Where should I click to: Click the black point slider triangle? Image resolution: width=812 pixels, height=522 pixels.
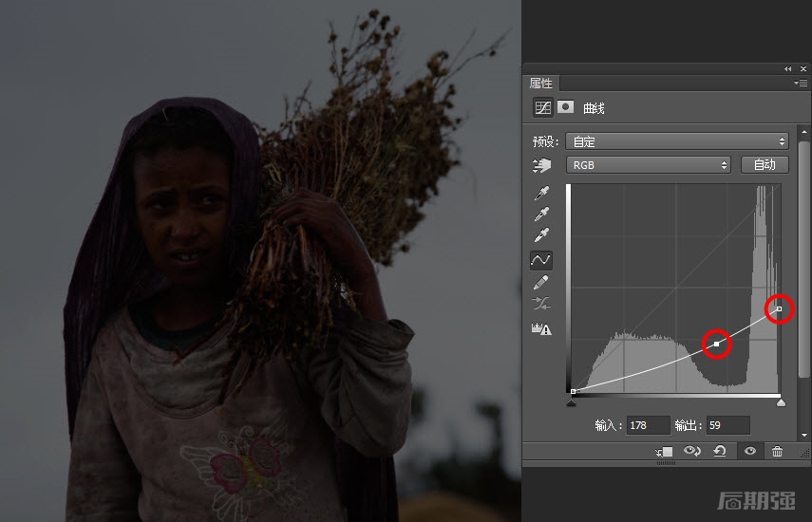pos(571,402)
